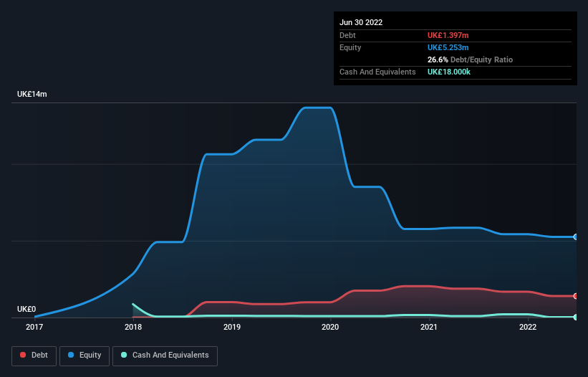Click the Equity value UK£5.253m
This screenshot has height=377, width=588.
click(x=448, y=47)
